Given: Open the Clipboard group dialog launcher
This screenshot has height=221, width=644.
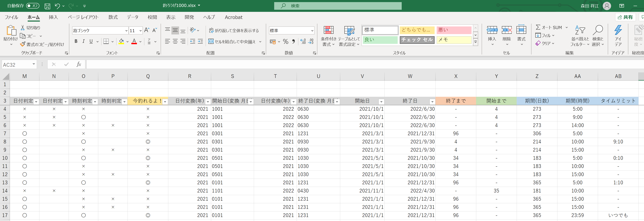Looking at the screenshot, I should (67, 53).
